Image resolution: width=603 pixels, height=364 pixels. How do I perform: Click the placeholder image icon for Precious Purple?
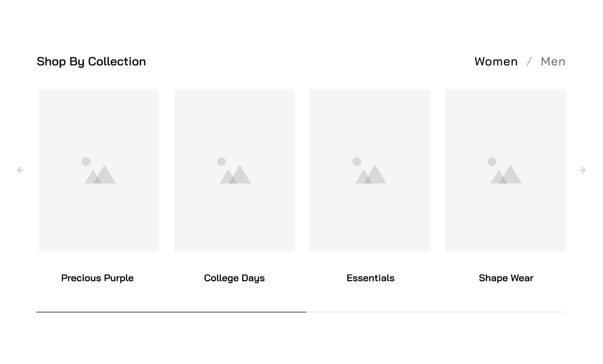[x=100, y=171]
